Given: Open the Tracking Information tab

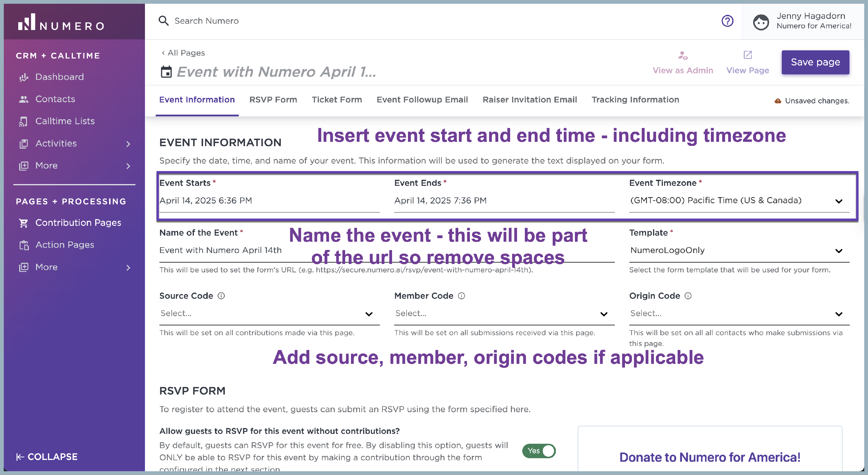Looking at the screenshot, I should [635, 100].
